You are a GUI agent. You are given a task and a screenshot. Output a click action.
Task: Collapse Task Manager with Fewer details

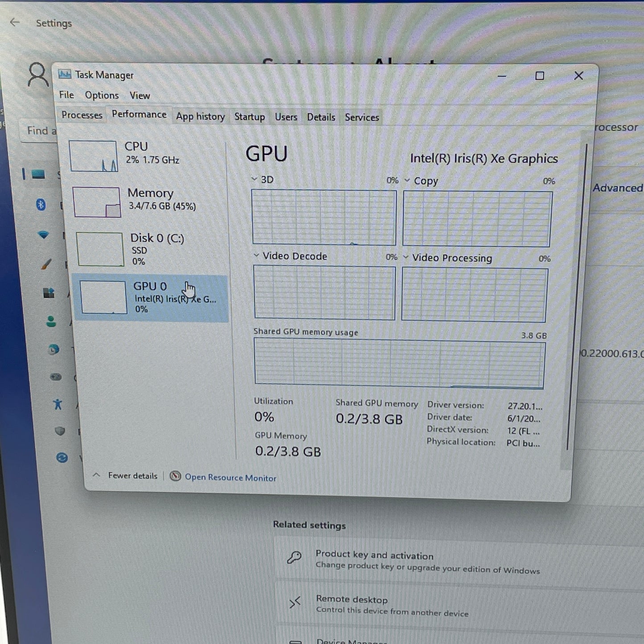pyautogui.click(x=127, y=476)
